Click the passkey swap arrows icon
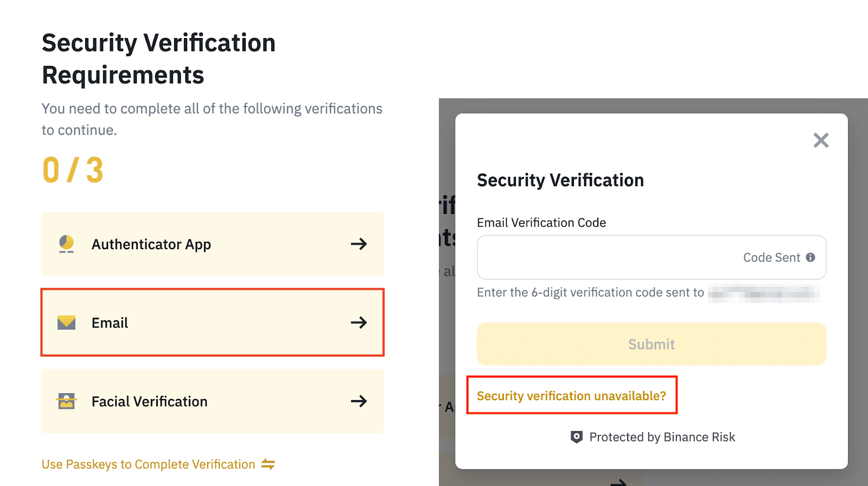Viewport: 868px width, 486px height. (x=268, y=464)
